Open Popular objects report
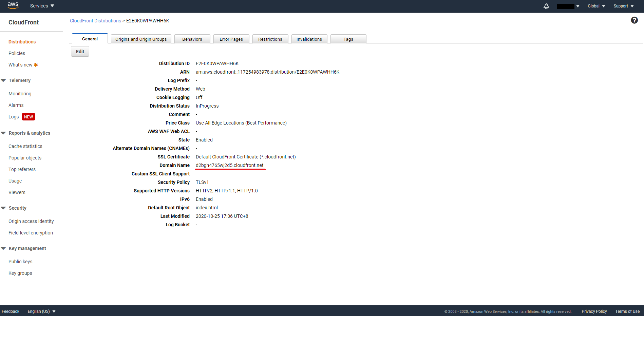This screenshot has height=342, width=644. point(25,158)
